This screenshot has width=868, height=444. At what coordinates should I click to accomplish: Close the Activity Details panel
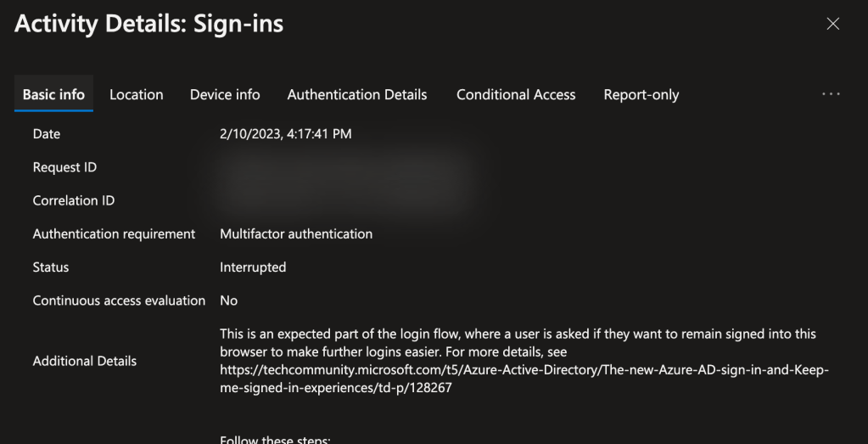[x=832, y=24]
